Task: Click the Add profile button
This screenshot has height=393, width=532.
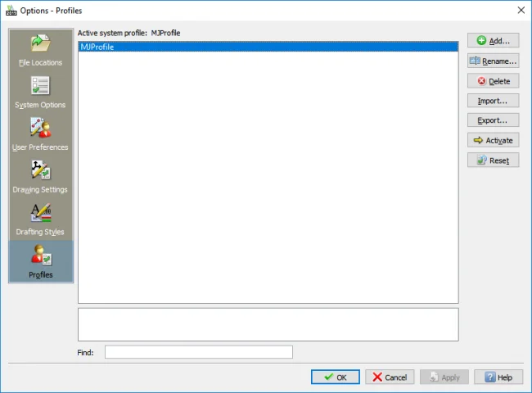Action: coord(493,40)
